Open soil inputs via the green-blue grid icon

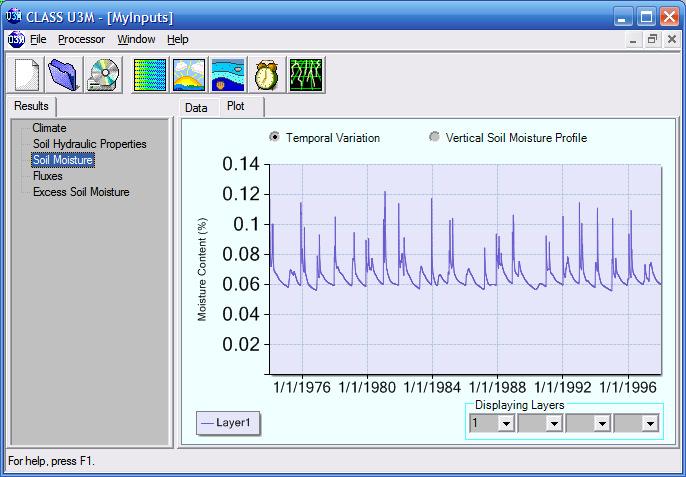coord(150,75)
